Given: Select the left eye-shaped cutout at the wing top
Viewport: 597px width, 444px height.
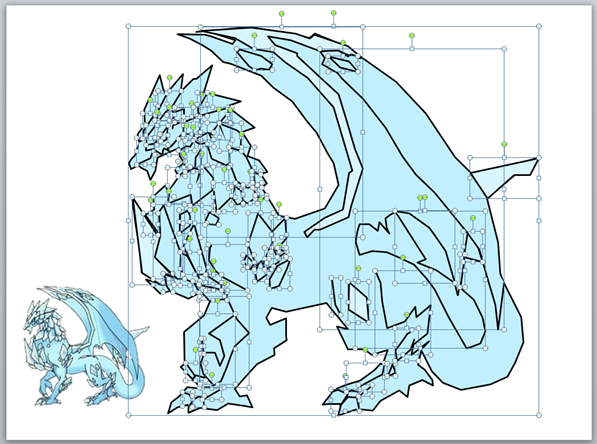Looking at the screenshot, I should 254,60.
